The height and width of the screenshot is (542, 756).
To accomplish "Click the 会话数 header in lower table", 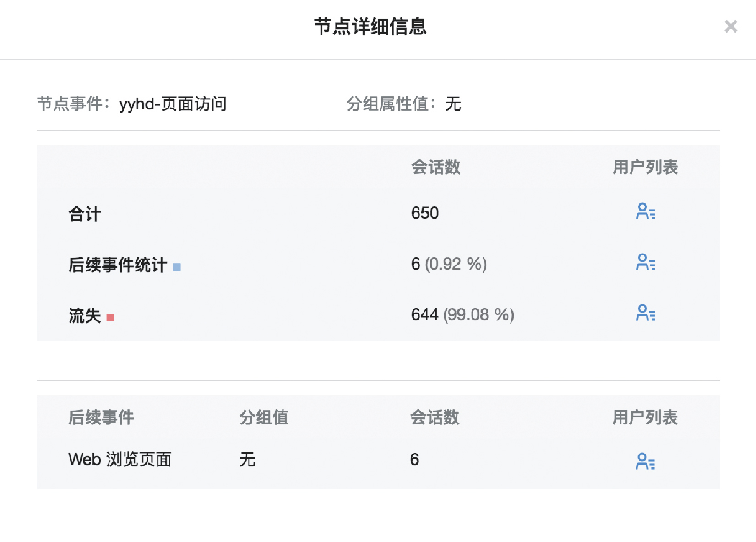I will 435,417.
